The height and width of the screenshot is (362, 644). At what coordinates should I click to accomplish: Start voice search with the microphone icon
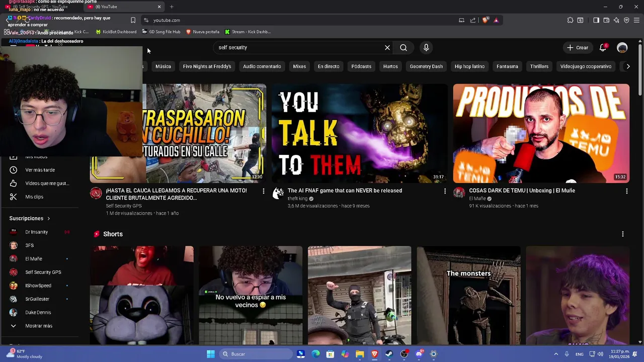426,47
